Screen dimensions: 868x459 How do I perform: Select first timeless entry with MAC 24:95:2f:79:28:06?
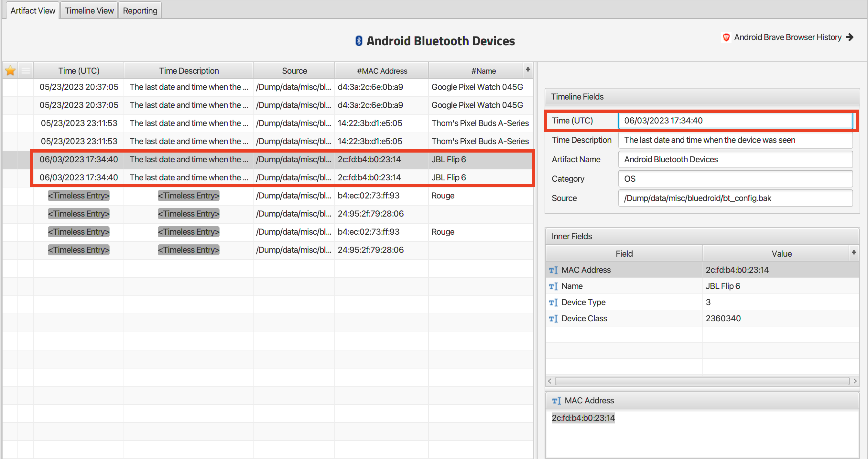tap(268, 214)
